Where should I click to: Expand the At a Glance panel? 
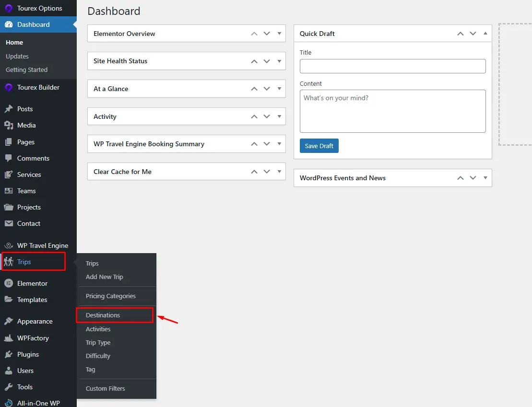279,89
